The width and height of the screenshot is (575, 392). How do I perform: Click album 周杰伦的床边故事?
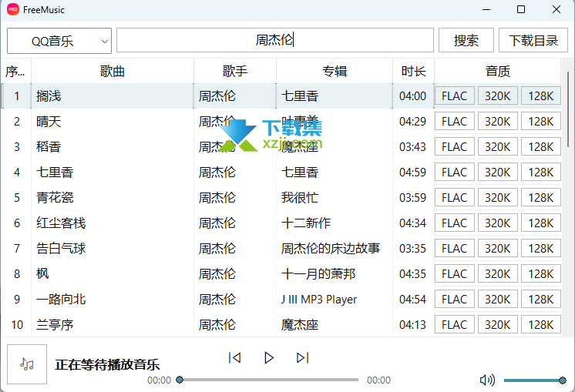(331, 248)
